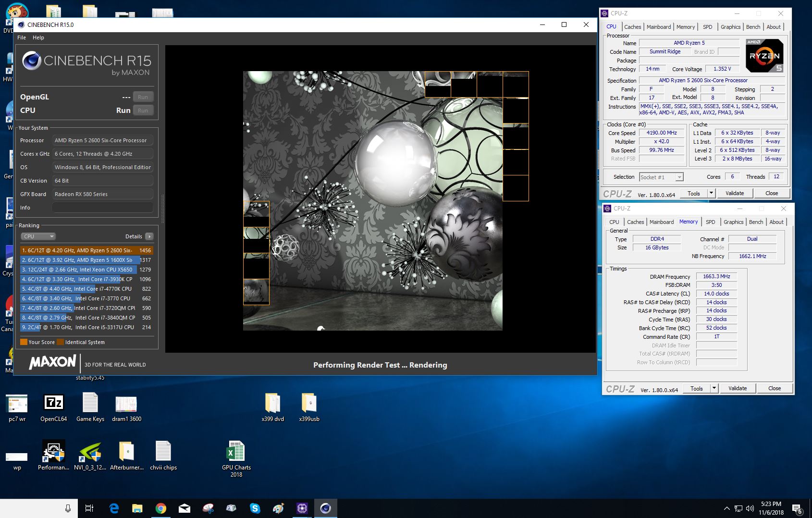
Task: Switch to Graphics tab in bottom CPU-Z window
Action: pos(733,222)
